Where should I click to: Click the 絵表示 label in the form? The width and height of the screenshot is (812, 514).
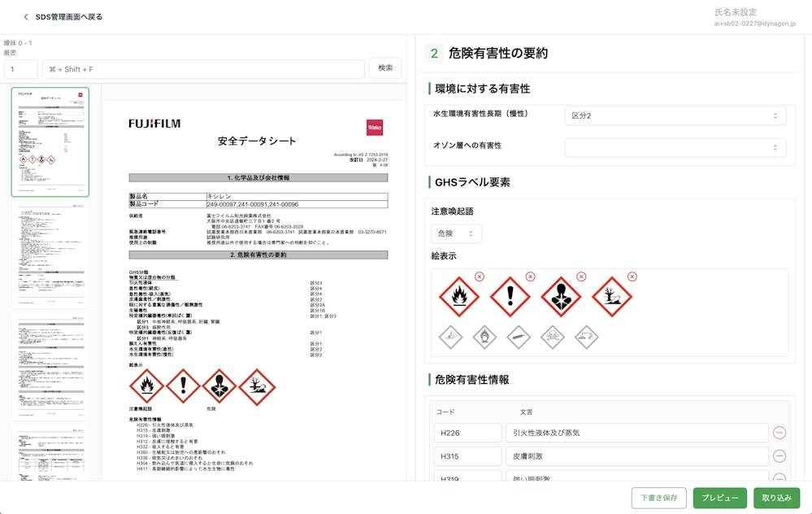tap(444, 256)
